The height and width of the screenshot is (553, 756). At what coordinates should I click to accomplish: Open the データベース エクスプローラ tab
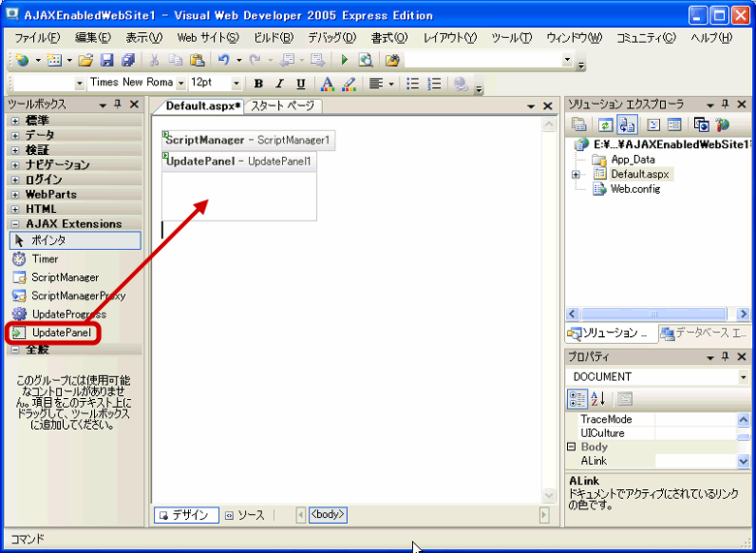[x=705, y=333]
